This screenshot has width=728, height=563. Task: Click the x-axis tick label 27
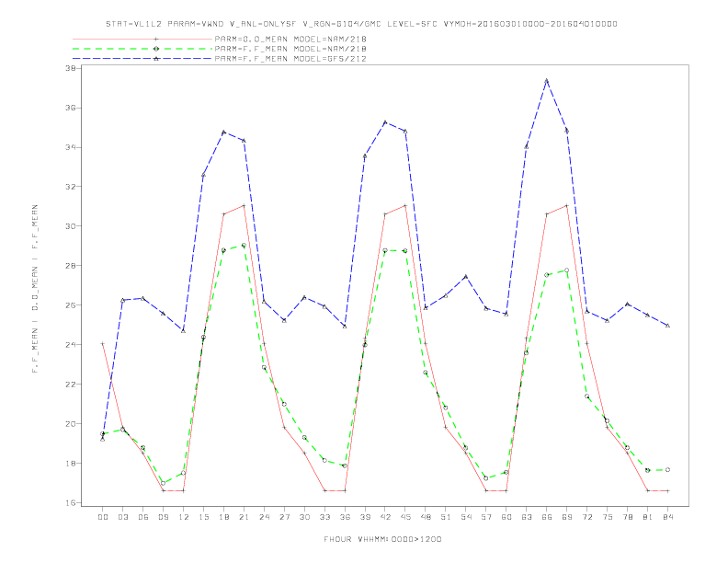[x=284, y=517]
